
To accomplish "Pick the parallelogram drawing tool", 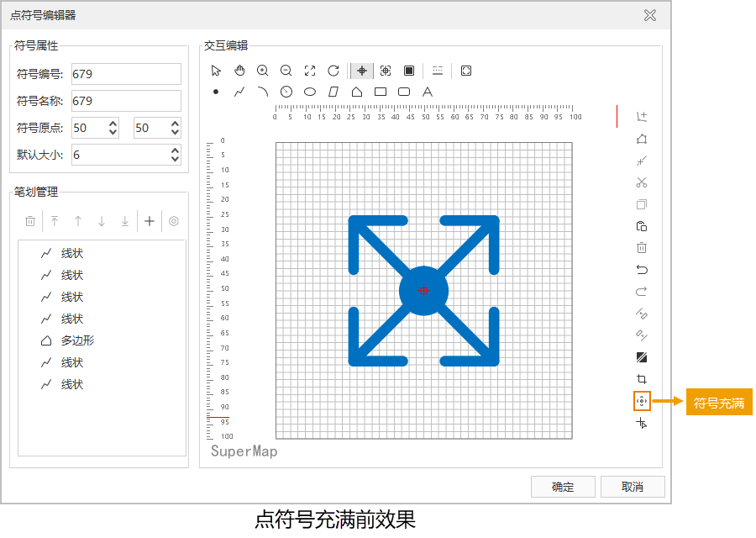I will point(333,92).
